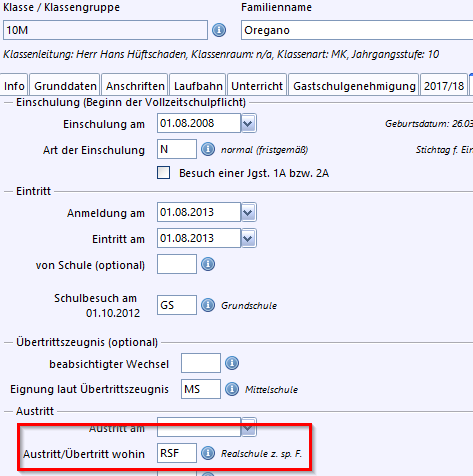
Task: Click the empty beabsichtigter Wechsel field
Action: [x=201, y=363]
